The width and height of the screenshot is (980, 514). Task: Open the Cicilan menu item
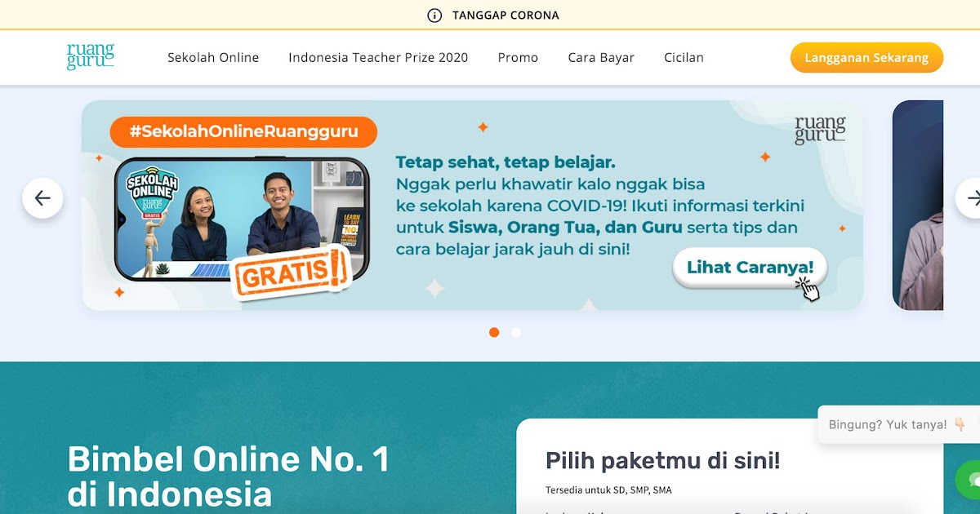(684, 58)
